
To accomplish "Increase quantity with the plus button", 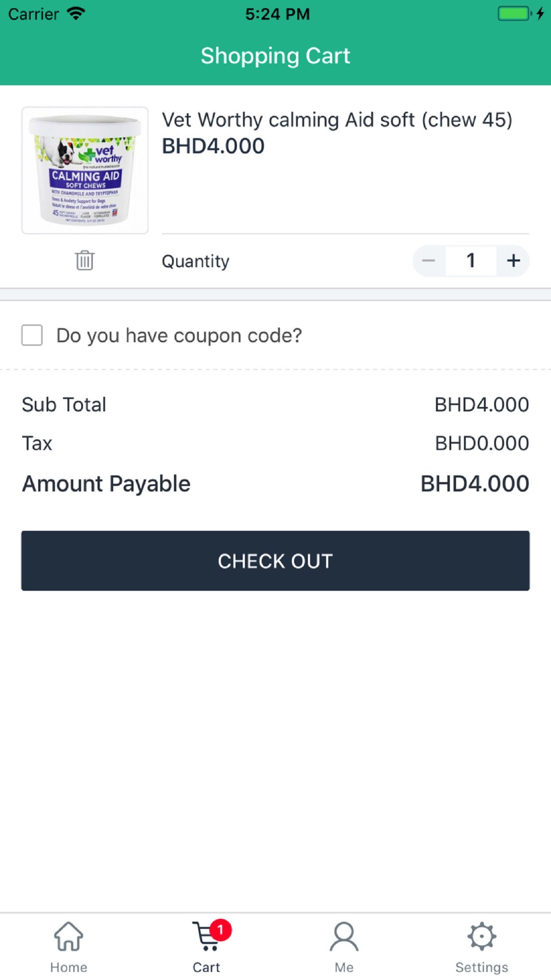I will 514,261.
